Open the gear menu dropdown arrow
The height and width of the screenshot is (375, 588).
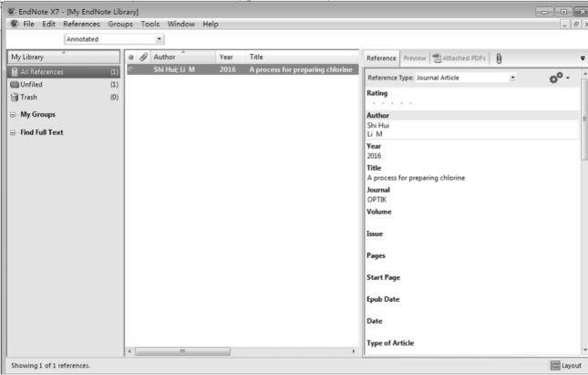[x=568, y=78]
